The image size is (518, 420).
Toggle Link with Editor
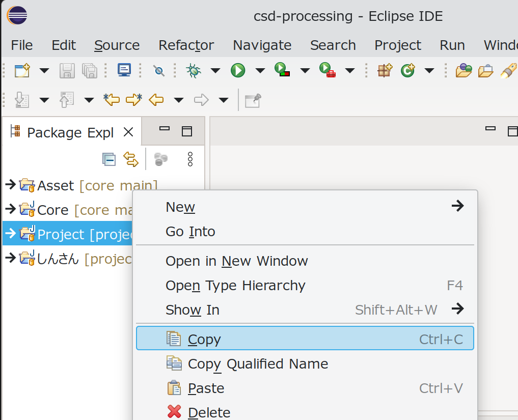(131, 159)
